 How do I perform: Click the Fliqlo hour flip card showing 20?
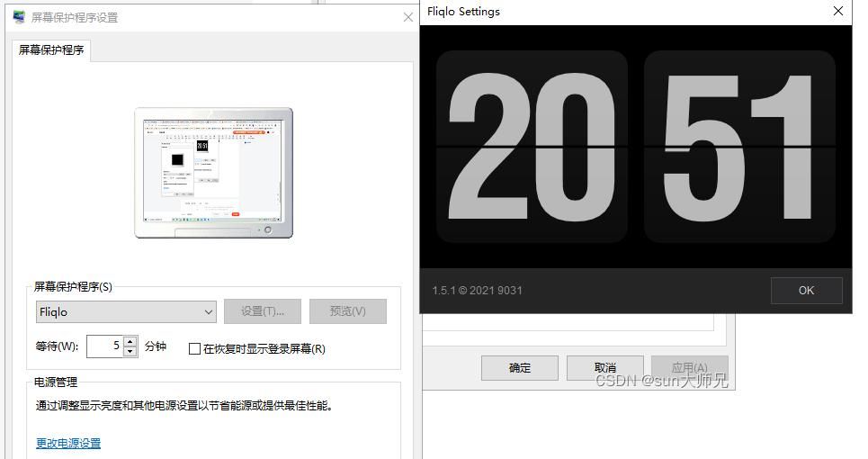[x=532, y=147]
